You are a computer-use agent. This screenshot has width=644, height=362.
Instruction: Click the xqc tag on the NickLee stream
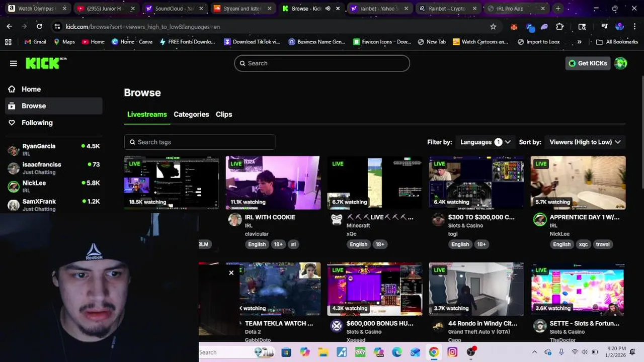[583, 244]
